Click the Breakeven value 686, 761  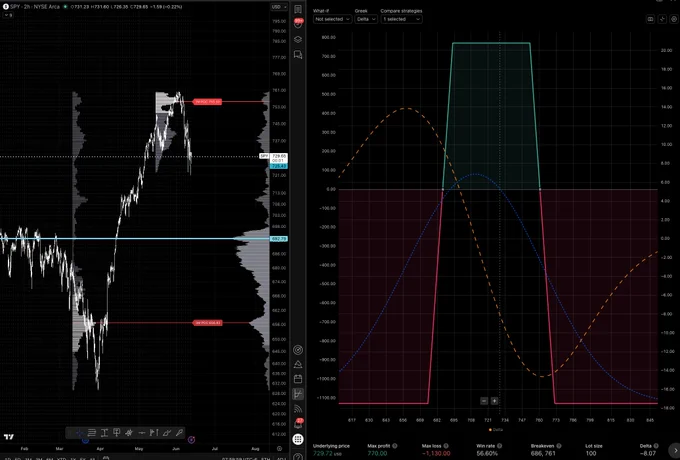point(543,453)
